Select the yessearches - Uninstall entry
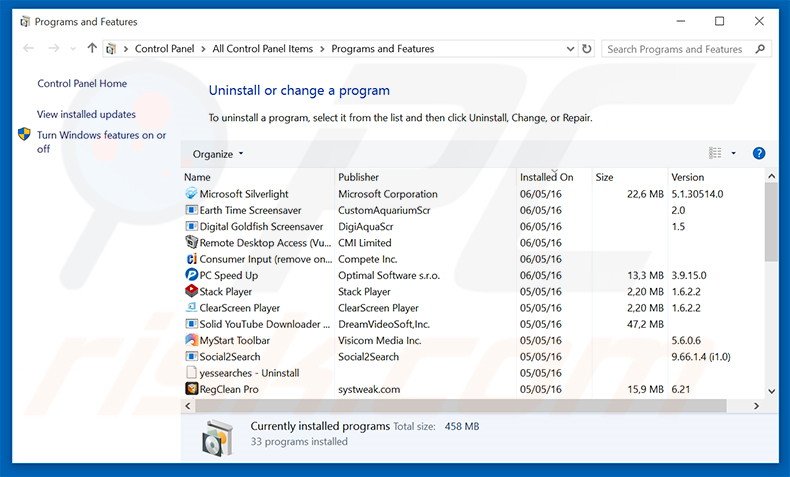The width and height of the screenshot is (790, 477). point(249,373)
